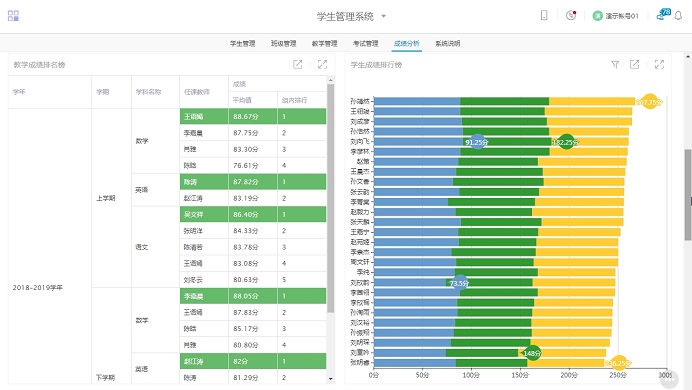The height and width of the screenshot is (390, 692).
Task: Open the notification bell icon
Action: click(x=678, y=16)
